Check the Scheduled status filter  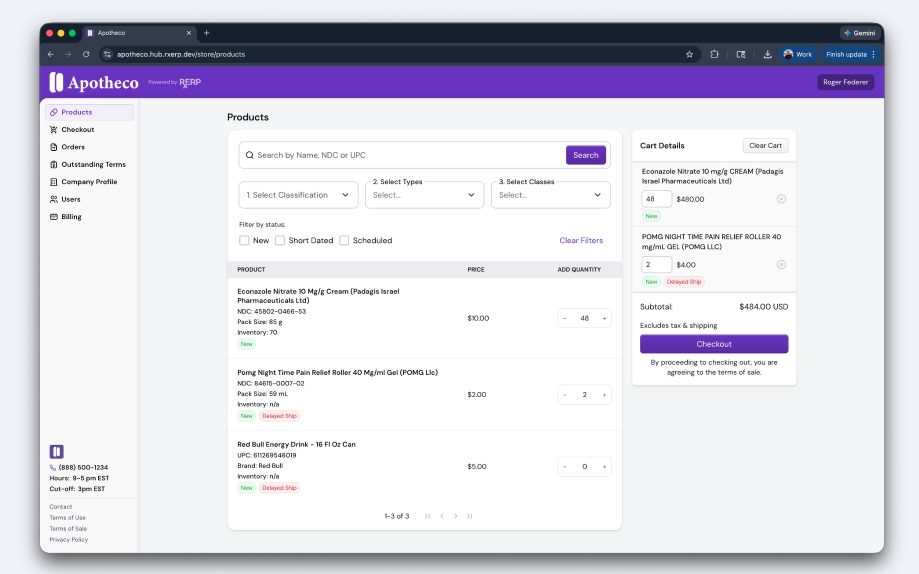[x=344, y=240]
